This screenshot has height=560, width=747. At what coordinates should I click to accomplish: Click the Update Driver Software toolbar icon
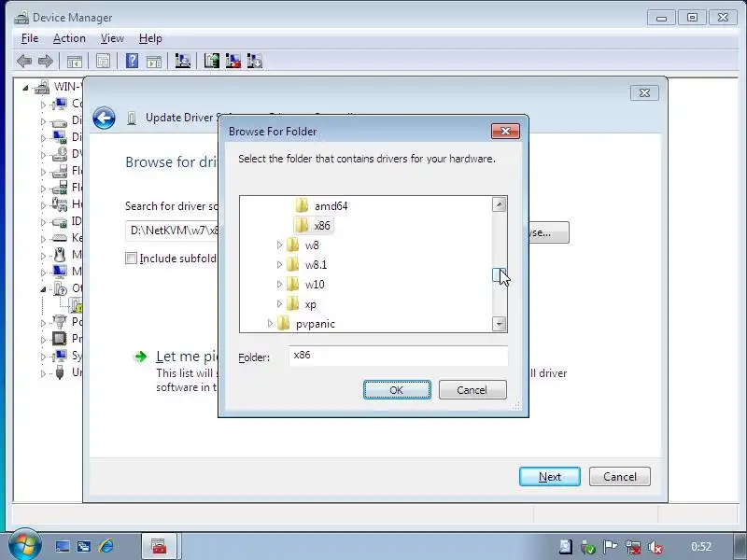tap(212, 61)
